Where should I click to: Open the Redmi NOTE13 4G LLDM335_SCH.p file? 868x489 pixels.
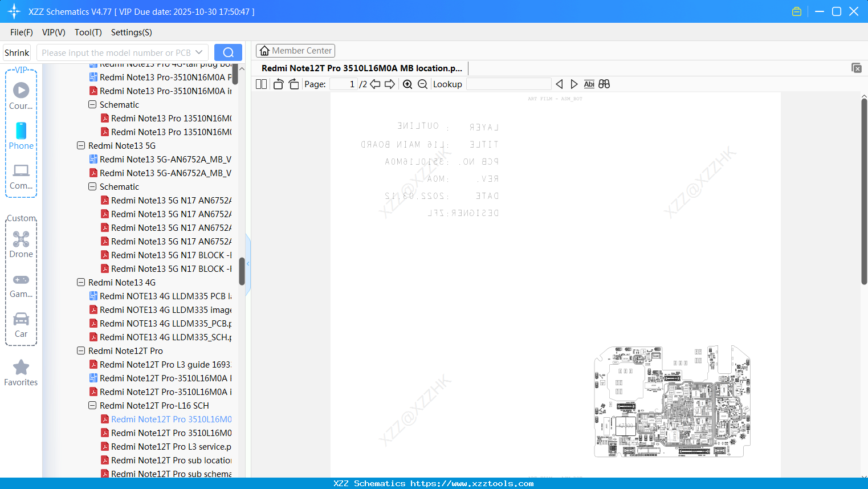pyautogui.click(x=166, y=337)
